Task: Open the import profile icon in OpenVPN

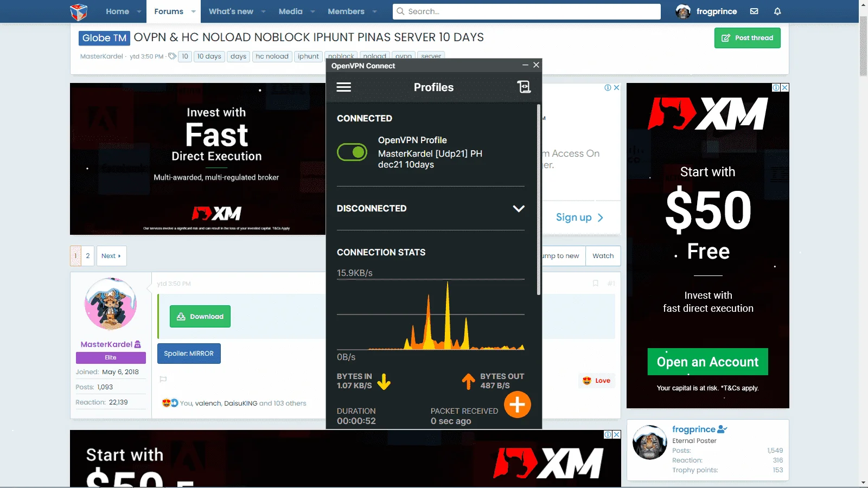Action: (524, 87)
